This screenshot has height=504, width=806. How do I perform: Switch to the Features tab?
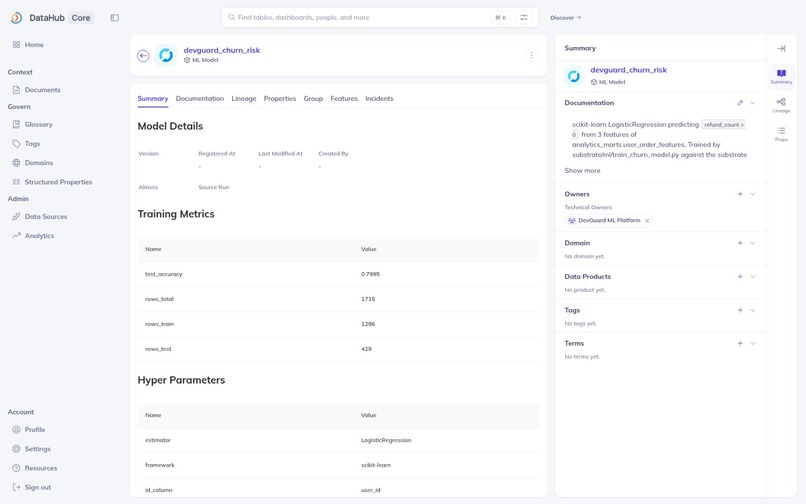344,98
